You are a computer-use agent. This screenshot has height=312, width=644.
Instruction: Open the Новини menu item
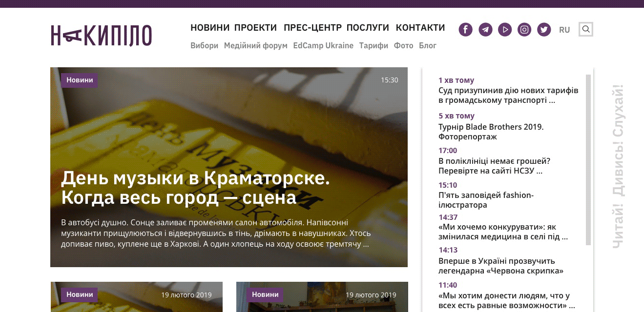pos(210,28)
